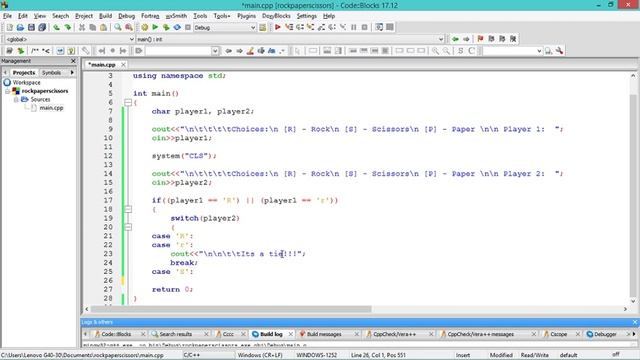This screenshot has width=640, height=360.
Task: Switch to the Search results log tab
Action: 176,334
